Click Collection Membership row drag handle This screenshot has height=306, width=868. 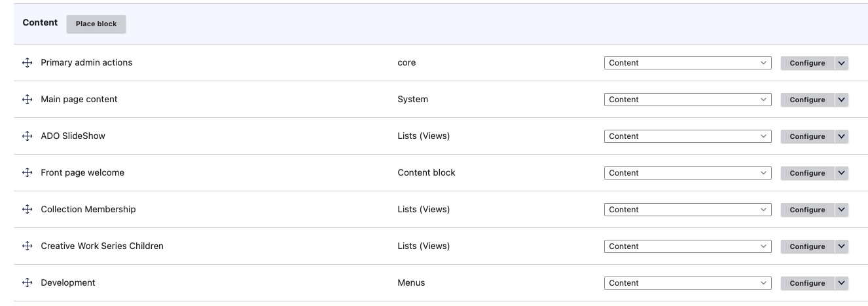(x=27, y=210)
